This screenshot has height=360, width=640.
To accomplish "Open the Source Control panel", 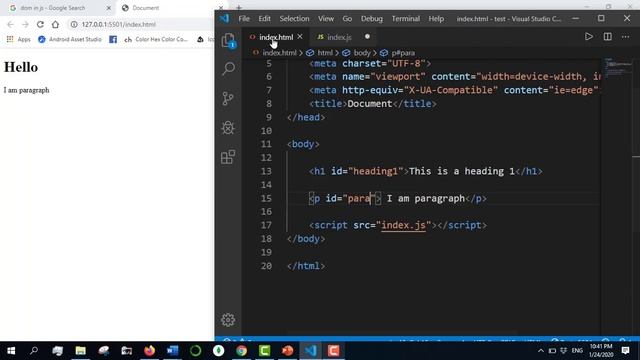I will coord(228,98).
